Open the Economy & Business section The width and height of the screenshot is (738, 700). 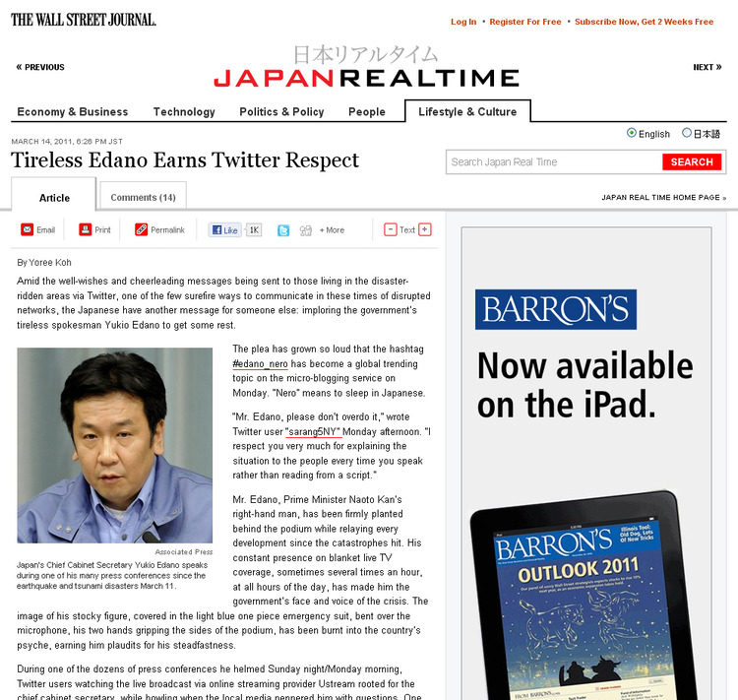point(73,111)
